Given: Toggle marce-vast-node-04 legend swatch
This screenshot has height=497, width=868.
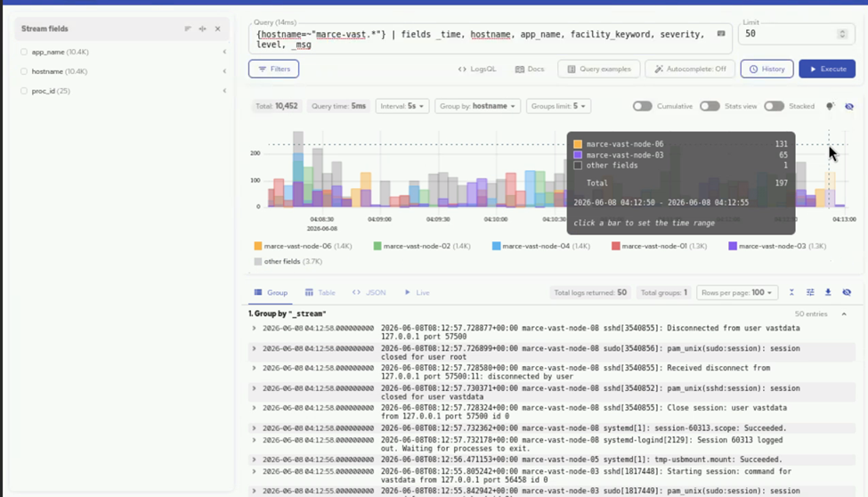Looking at the screenshot, I should point(497,246).
